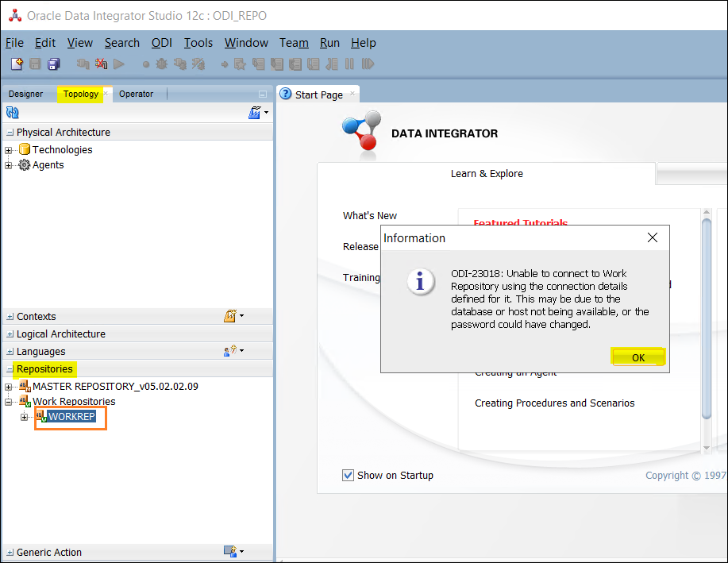
Task: Click the Disconnect icon with red X
Action: coord(101,64)
